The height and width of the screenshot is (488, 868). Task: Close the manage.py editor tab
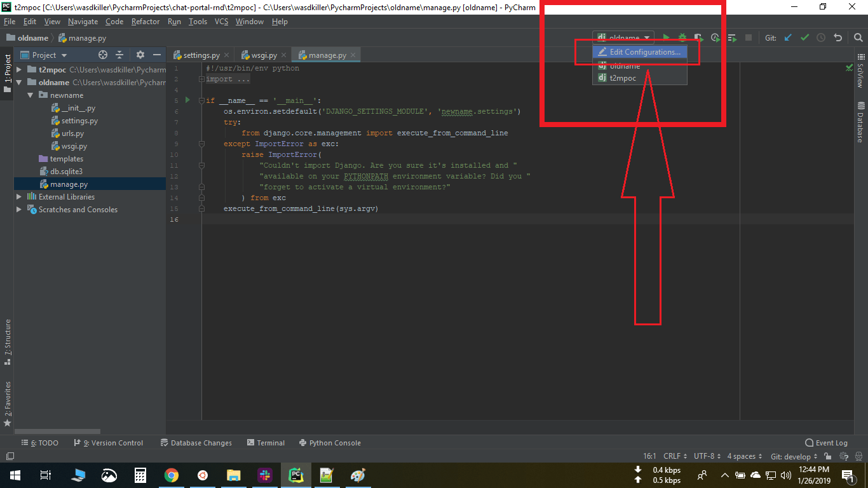353,55
